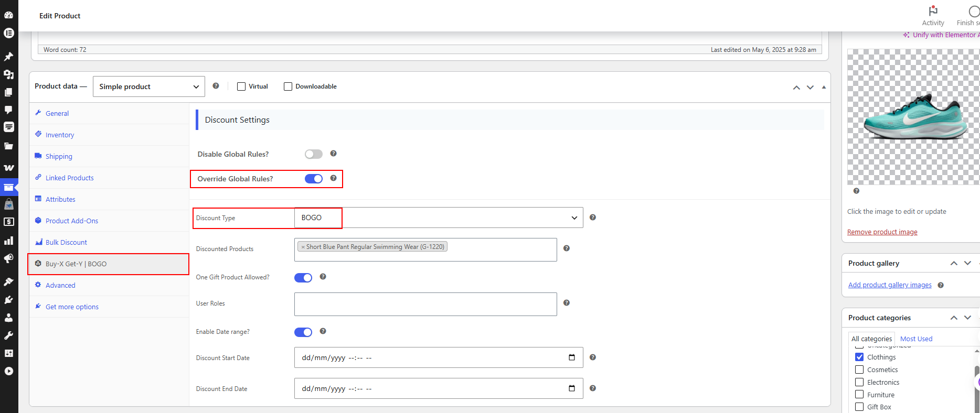The width and height of the screenshot is (980, 413).
Task: Click Remove product image link
Action: pyautogui.click(x=882, y=232)
